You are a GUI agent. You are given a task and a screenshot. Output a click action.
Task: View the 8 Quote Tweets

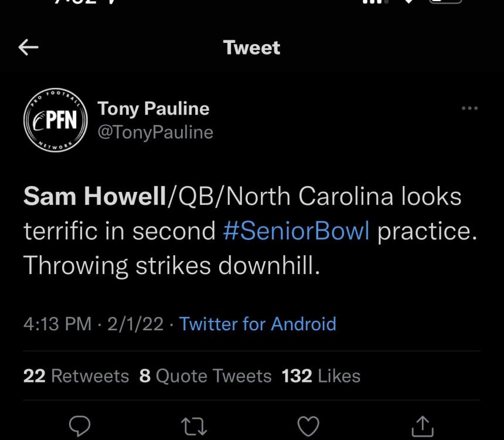[205, 375]
